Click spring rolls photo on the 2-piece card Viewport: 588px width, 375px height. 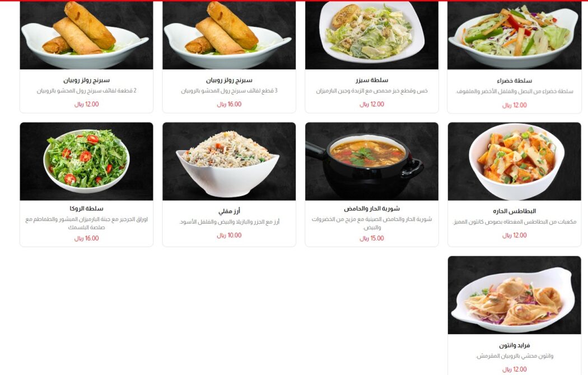point(87,35)
